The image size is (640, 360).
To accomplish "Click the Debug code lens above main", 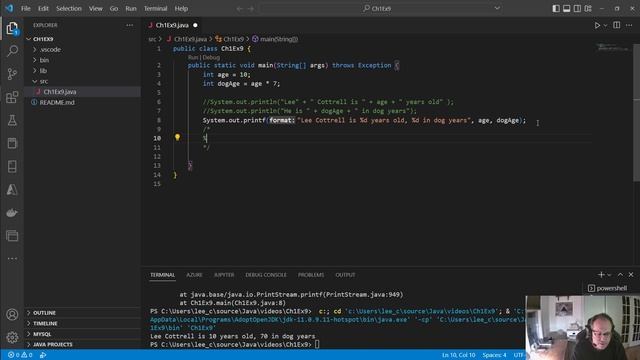I will pos(211,58).
